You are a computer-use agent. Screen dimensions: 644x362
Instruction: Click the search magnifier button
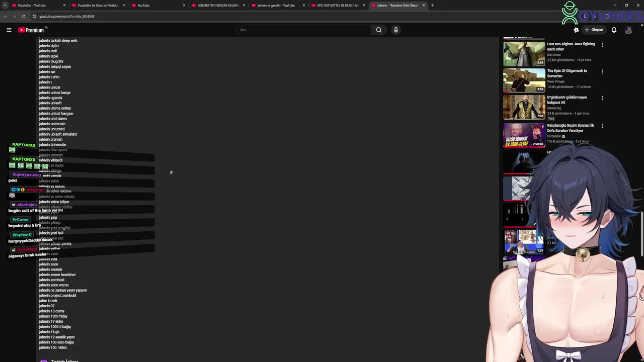pos(379,30)
